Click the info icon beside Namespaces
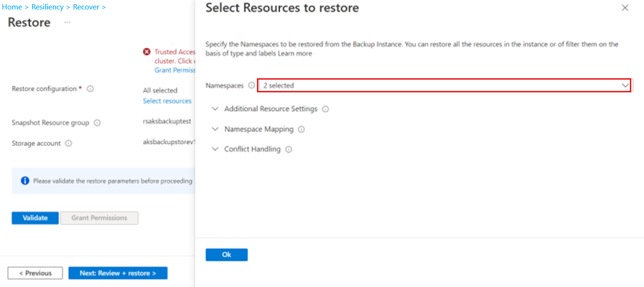This screenshot has height=287, width=644. point(251,85)
